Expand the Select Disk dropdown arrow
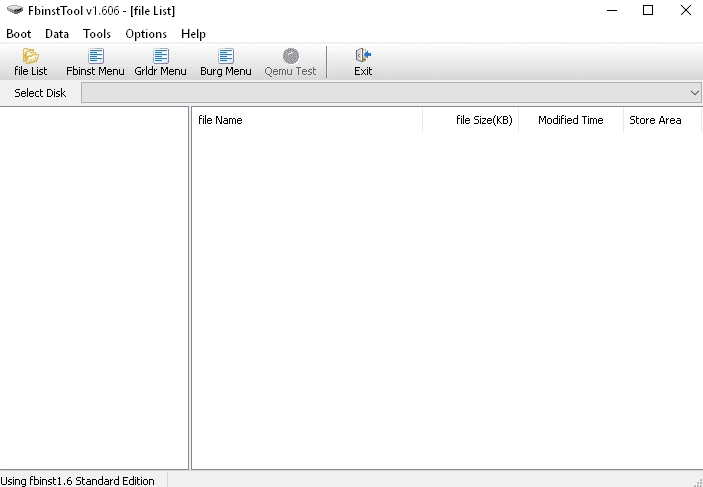 (694, 93)
